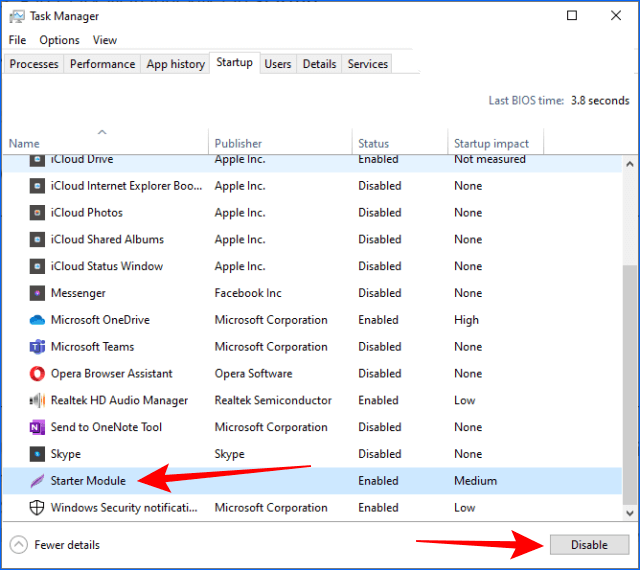
Task: Select the Microsoft Teams name text
Action: coord(93,347)
